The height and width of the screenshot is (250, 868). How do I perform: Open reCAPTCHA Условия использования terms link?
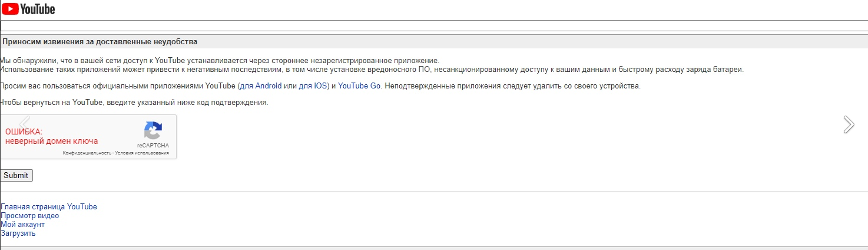[142, 153]
